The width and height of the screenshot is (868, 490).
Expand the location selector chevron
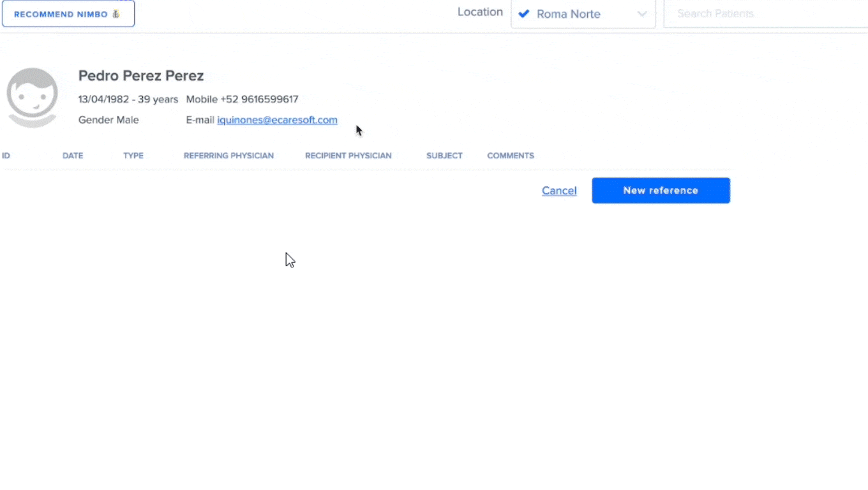pos(642,13)
